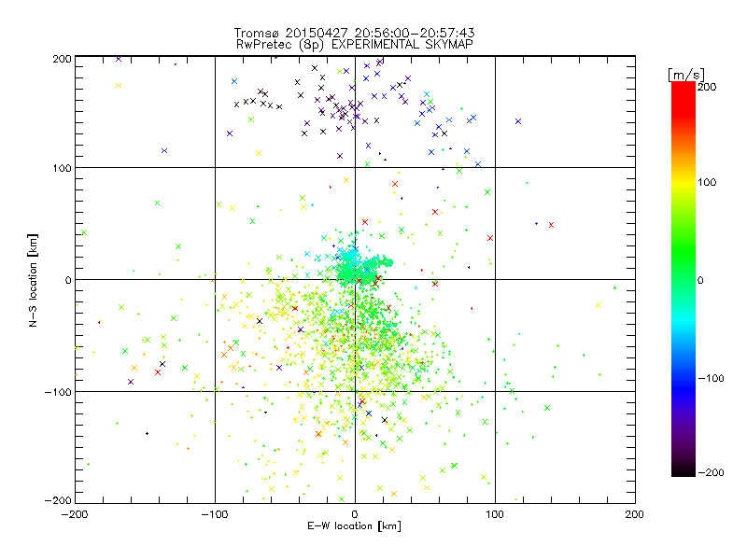Viewport: 747px width, 560px height.
Task: Click the N-S axis tick label "0"
Action: (x=68, y=280)
